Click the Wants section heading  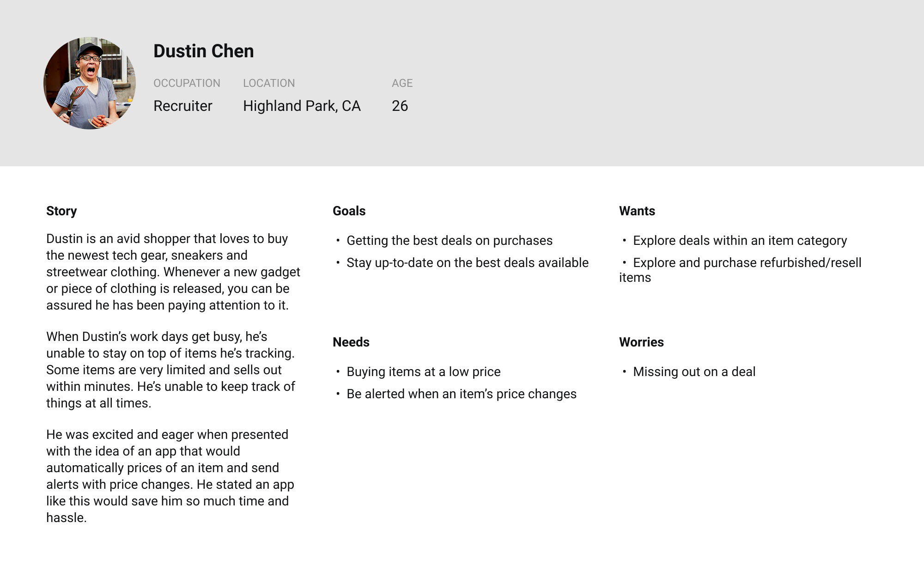coord(637,211)
